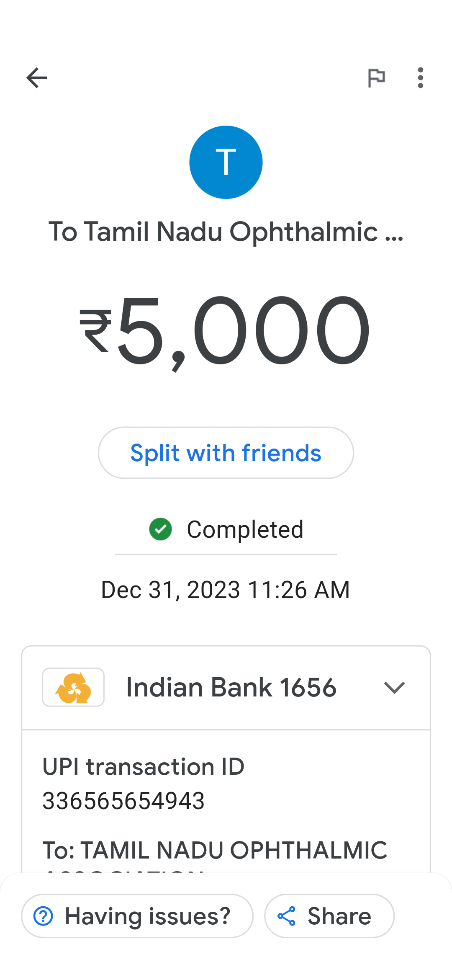Expand the Indian Bank 1656 chevron
452x980 pixels.
pyautogui.click(x=394, y=687)
